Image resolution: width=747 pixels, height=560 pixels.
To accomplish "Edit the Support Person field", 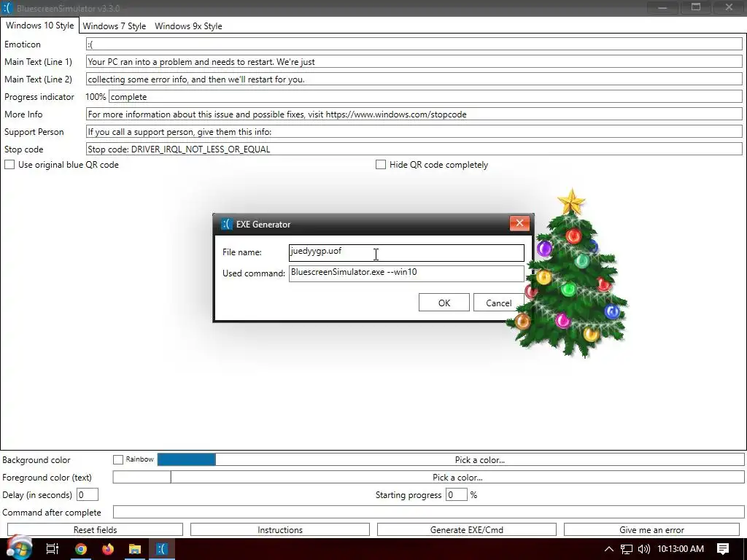I will point(414,132).
